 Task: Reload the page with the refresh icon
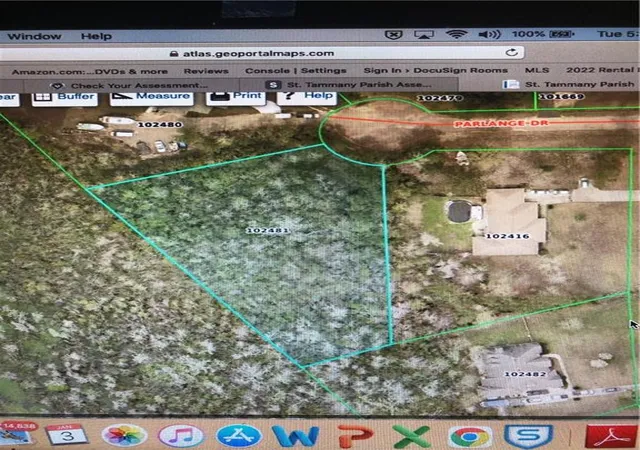pyautogui.click(x=511, y=52)
